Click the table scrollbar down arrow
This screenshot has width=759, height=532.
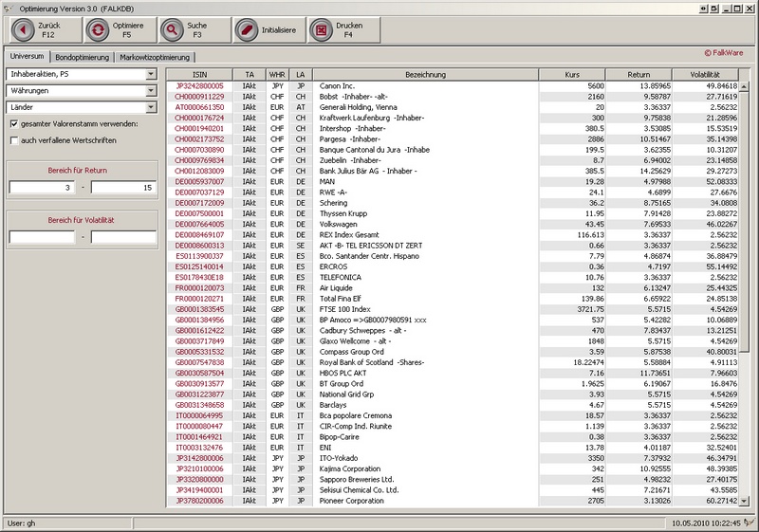click(744, 501)
